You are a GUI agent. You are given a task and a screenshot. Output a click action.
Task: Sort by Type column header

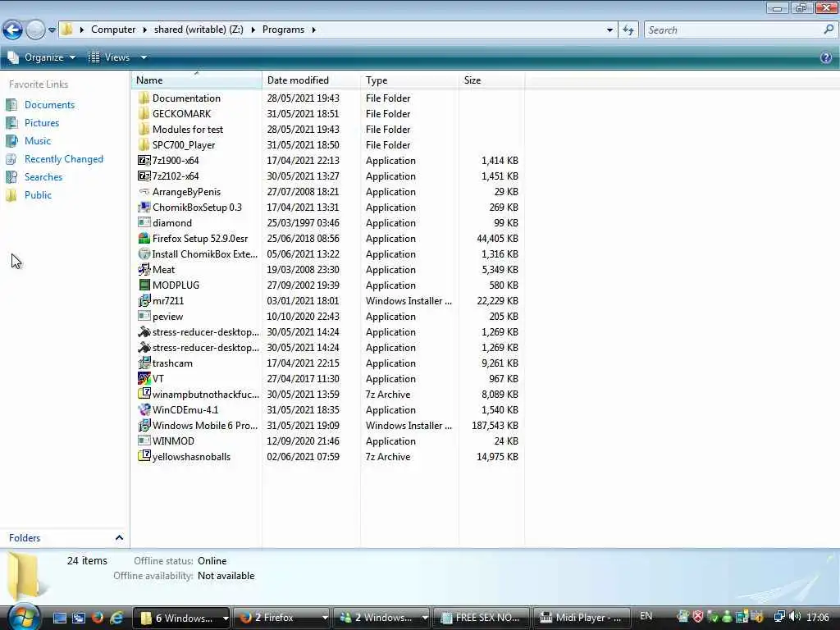point(409,80)
